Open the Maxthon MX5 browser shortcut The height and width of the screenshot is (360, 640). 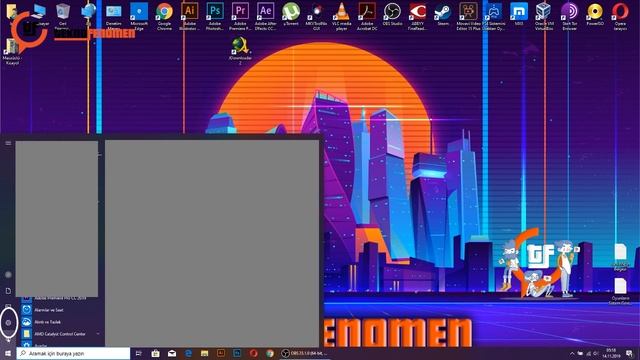click(519, 15)
